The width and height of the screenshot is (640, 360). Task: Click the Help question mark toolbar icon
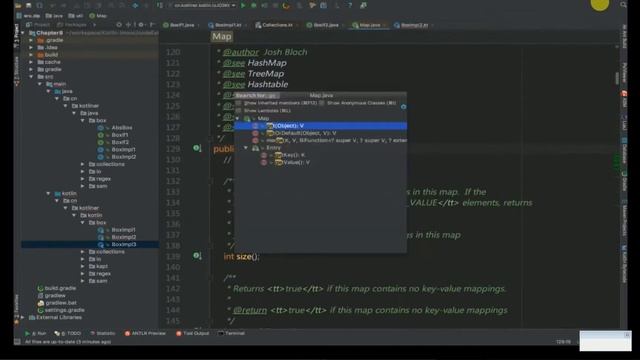[x=350, y=6]
